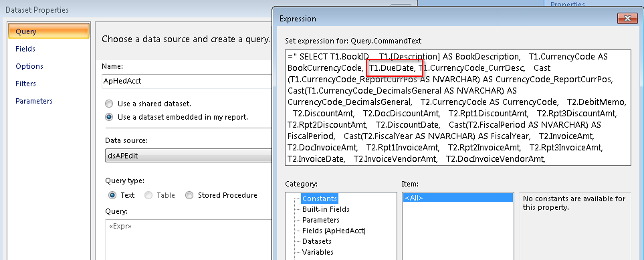
Task: Open the Query page
Action: click(49, 31)
